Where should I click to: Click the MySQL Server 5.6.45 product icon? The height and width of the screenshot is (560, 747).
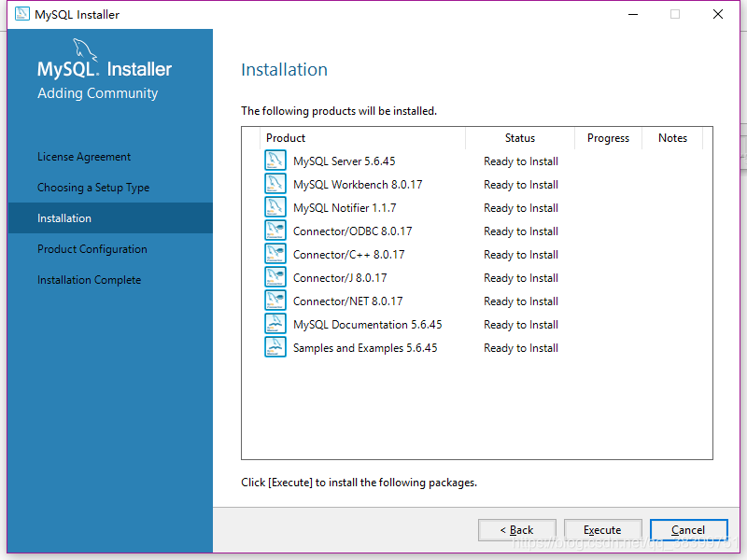[275, 161]
